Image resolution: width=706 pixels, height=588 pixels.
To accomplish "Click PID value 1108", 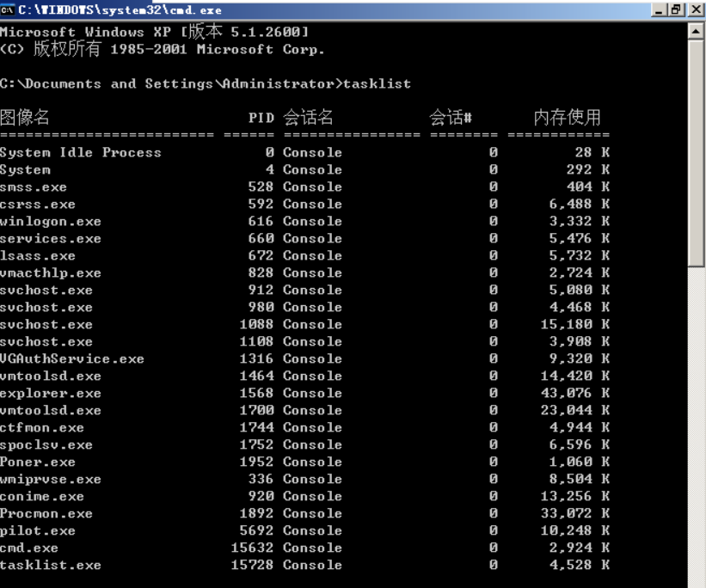I will (x=256, y=341).
